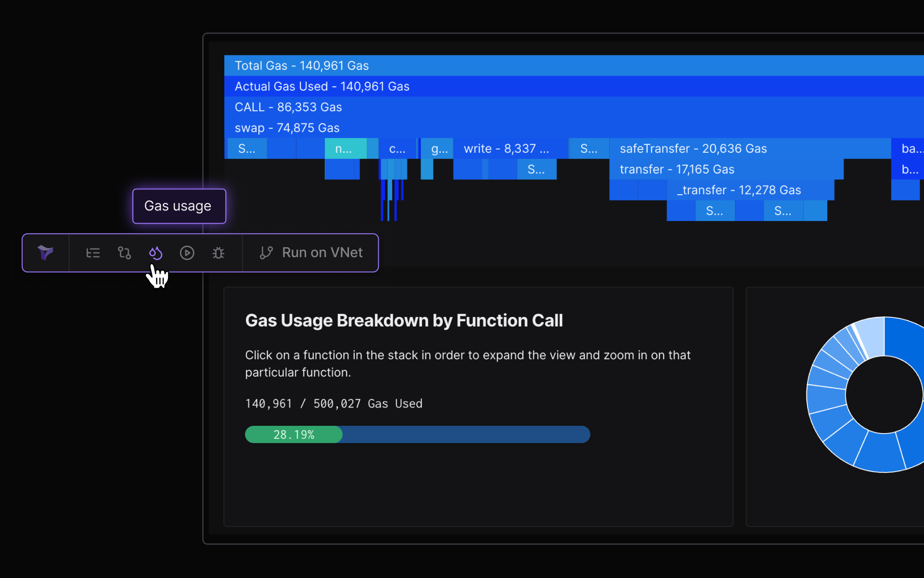Open the call trace list icon
The height and width of the screenshot is (578, 924).
pos(93,253)
